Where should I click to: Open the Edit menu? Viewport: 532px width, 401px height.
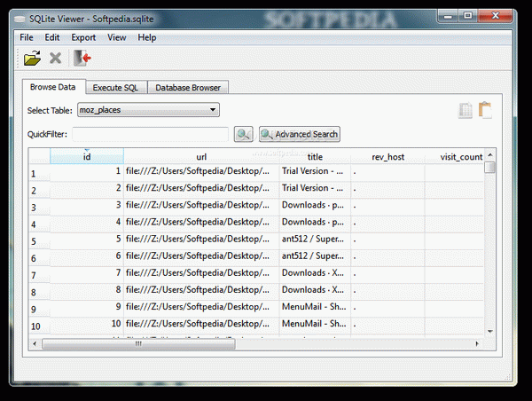pyautogui.click(x=52, y=37)
